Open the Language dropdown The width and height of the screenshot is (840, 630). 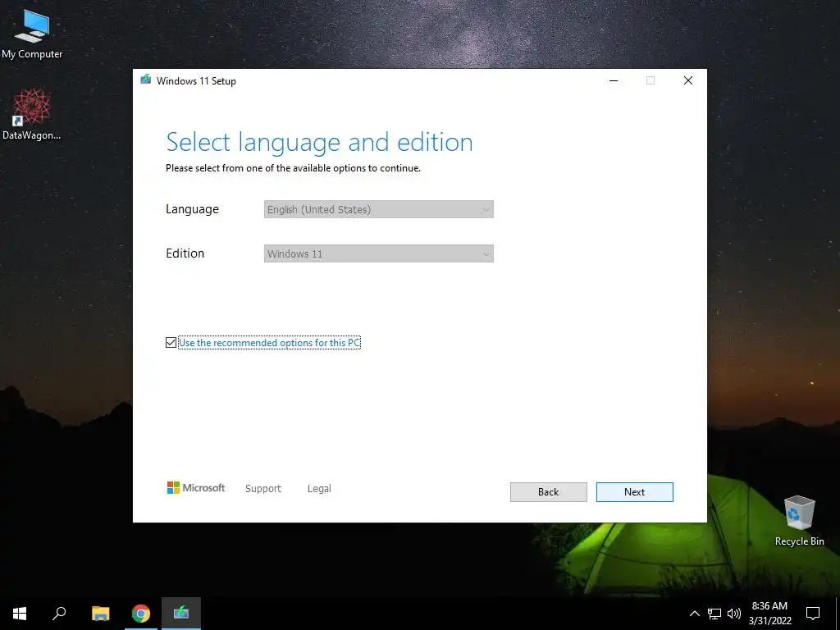click(379, 209)
